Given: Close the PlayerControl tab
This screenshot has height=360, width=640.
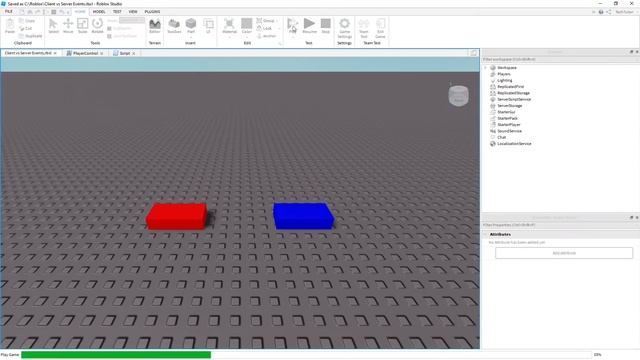Looking at the screenshot, I should coord(102,53).
